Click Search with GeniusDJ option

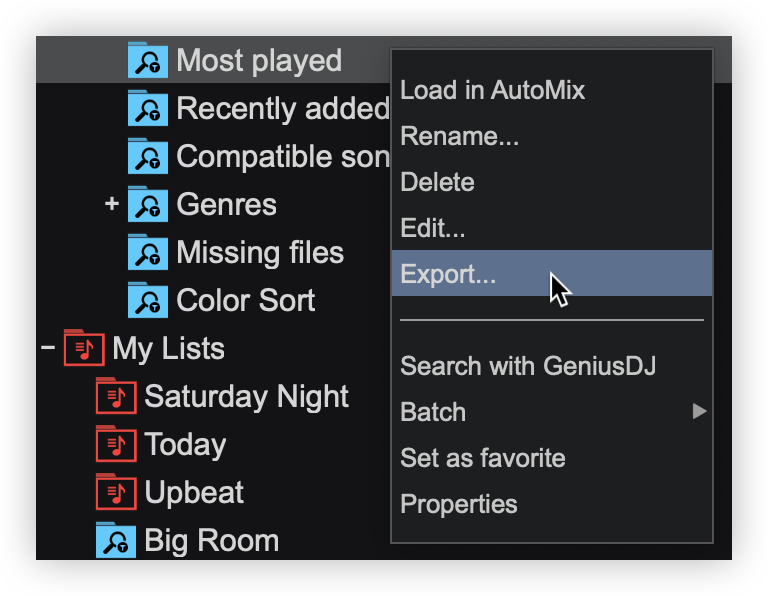pos(528,366)
